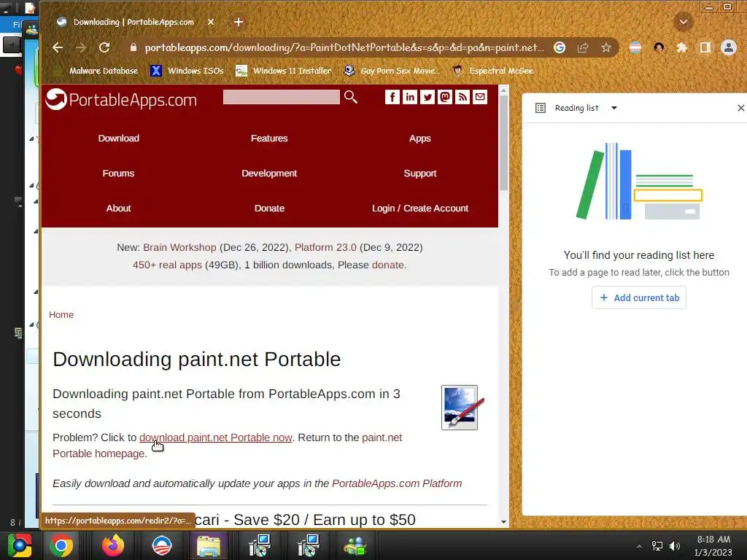The image size is (747, 560).
Task: Click the address bar URL
Action: click(x=344, y=47)
